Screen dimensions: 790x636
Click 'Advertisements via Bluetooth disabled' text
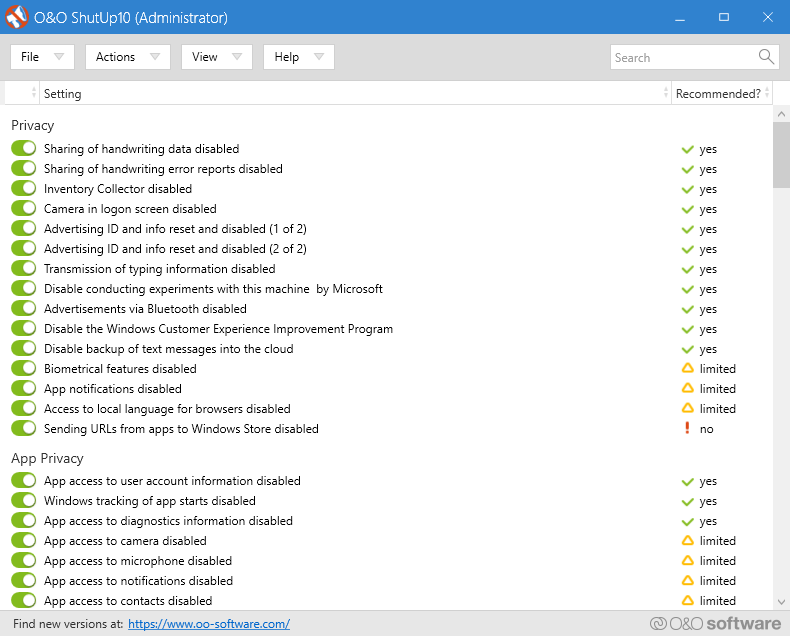(x=145, y=308)
